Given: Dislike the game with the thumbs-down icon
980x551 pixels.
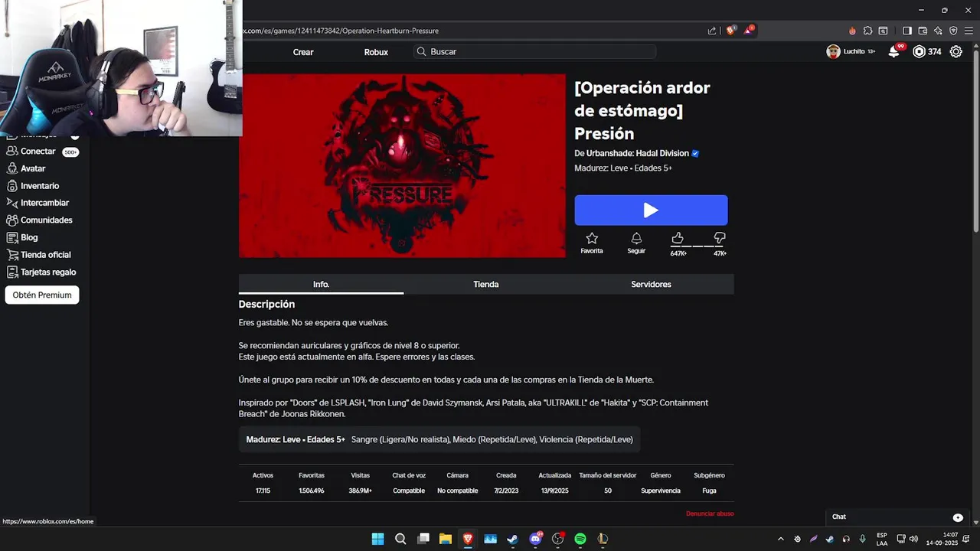Looking at the screenshot, I should pyautogui.click(x=719, y=238).
